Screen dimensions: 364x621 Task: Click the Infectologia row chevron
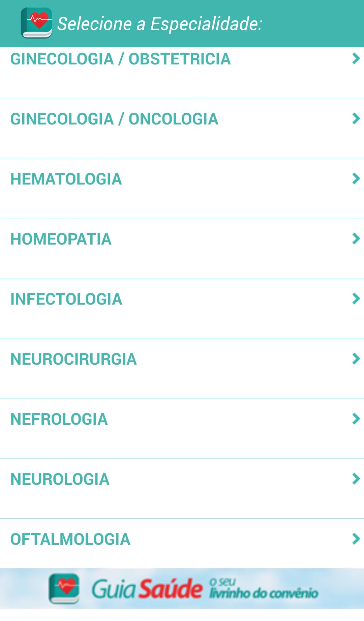click(x=356, y=299)
